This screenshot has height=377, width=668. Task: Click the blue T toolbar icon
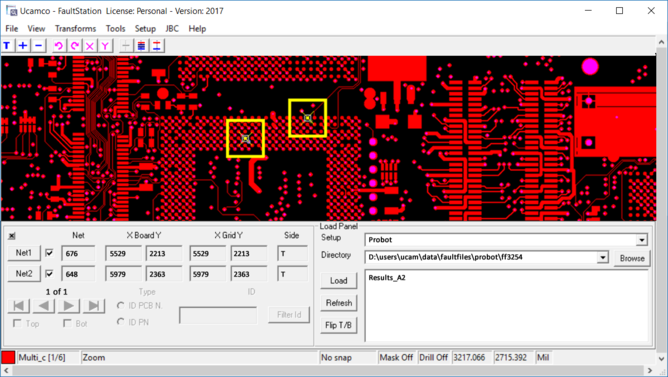point(7,46)
